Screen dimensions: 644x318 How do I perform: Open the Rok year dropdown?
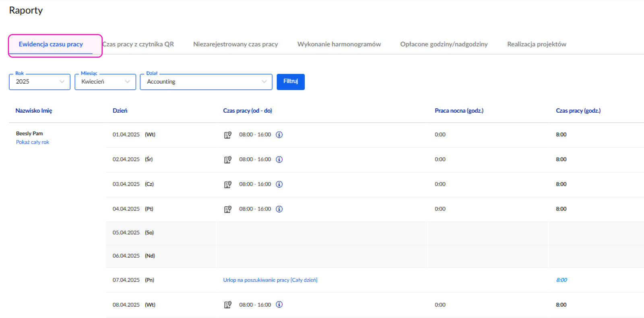tap(39, 82)
